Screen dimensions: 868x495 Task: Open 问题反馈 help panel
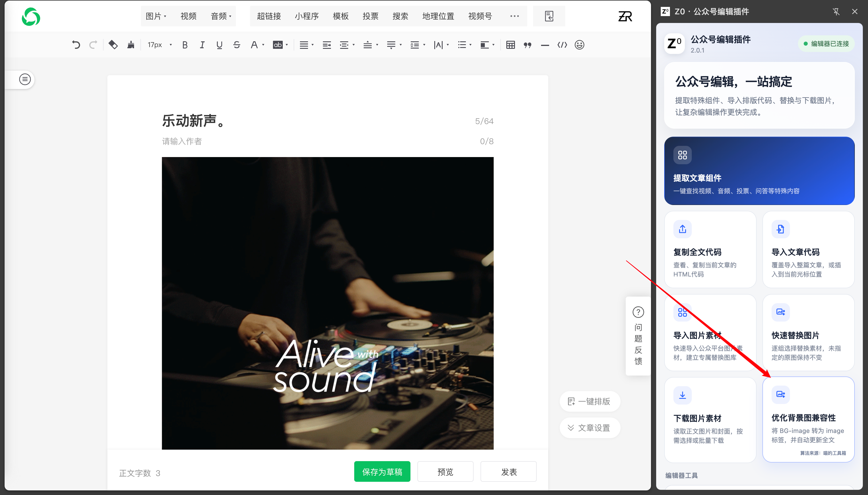638,336
